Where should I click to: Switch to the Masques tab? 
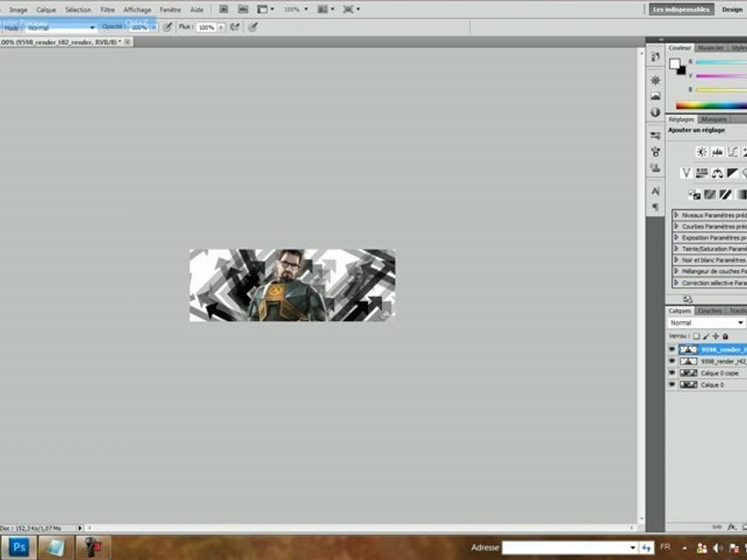pos(714,119)
